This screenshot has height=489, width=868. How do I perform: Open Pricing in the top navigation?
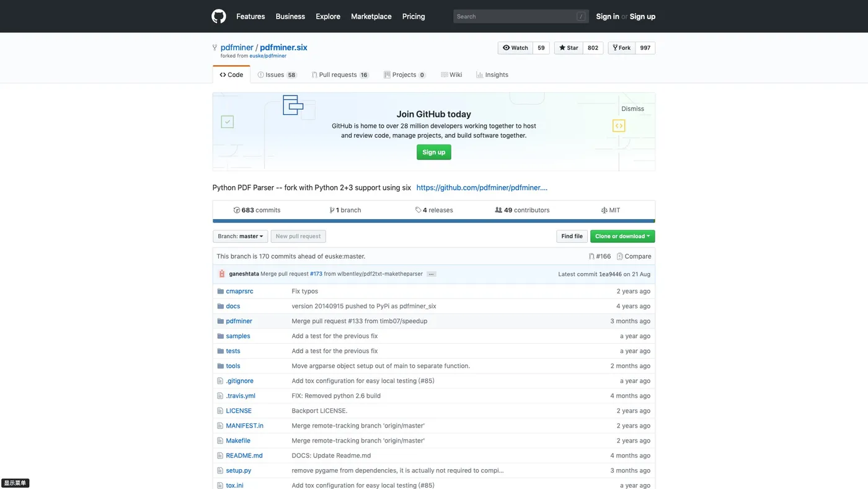[x=414, y=16]
